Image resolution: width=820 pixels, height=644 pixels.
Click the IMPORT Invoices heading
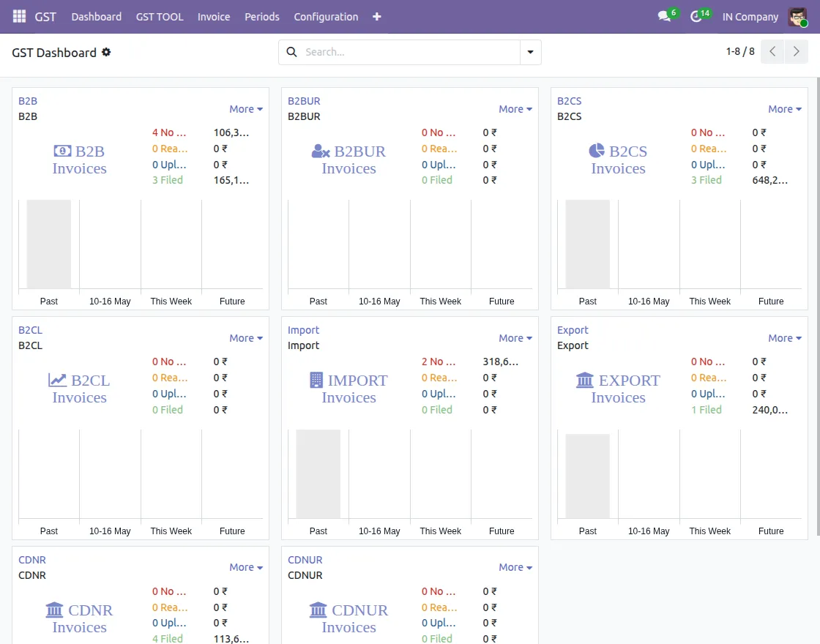coord(348,389)
